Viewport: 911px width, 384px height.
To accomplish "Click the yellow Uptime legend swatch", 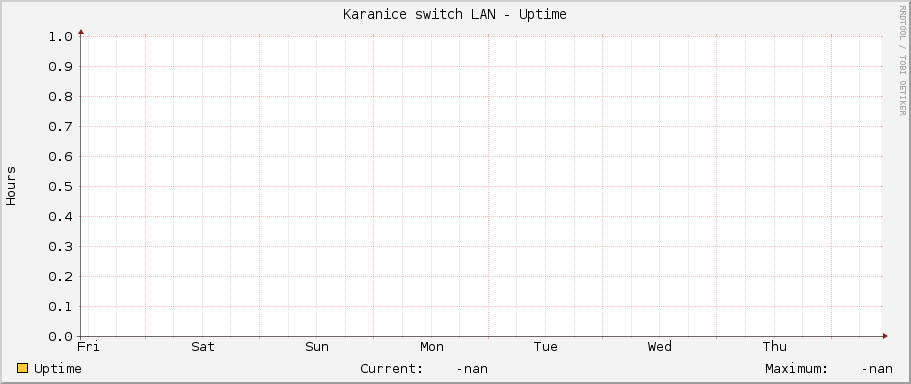I will coord(23,368).
